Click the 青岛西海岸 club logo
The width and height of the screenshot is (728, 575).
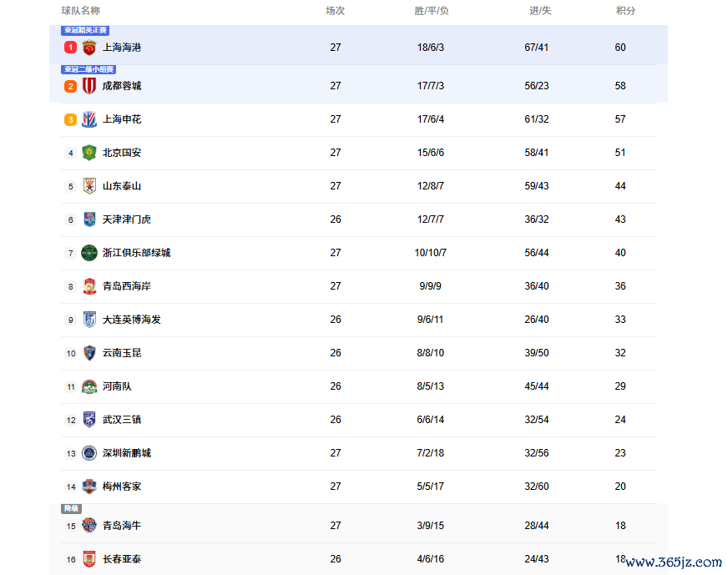(89, 286)
